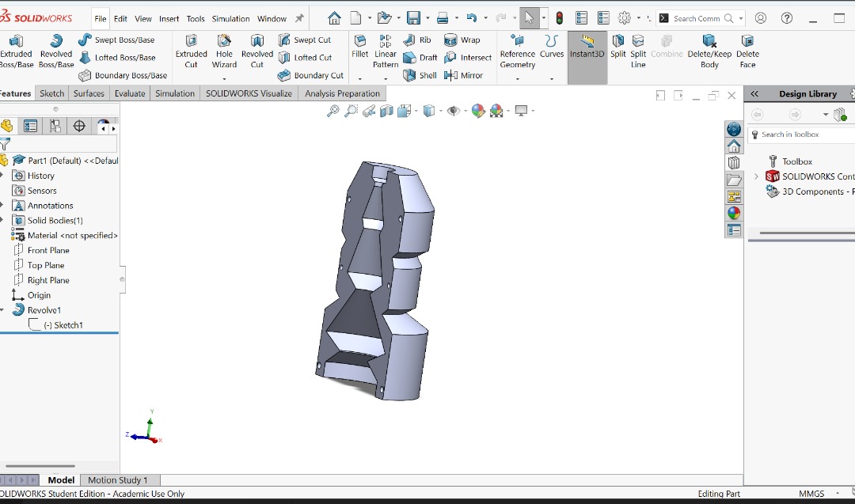
Task: Select the Split tool
Action: point(617,47)
